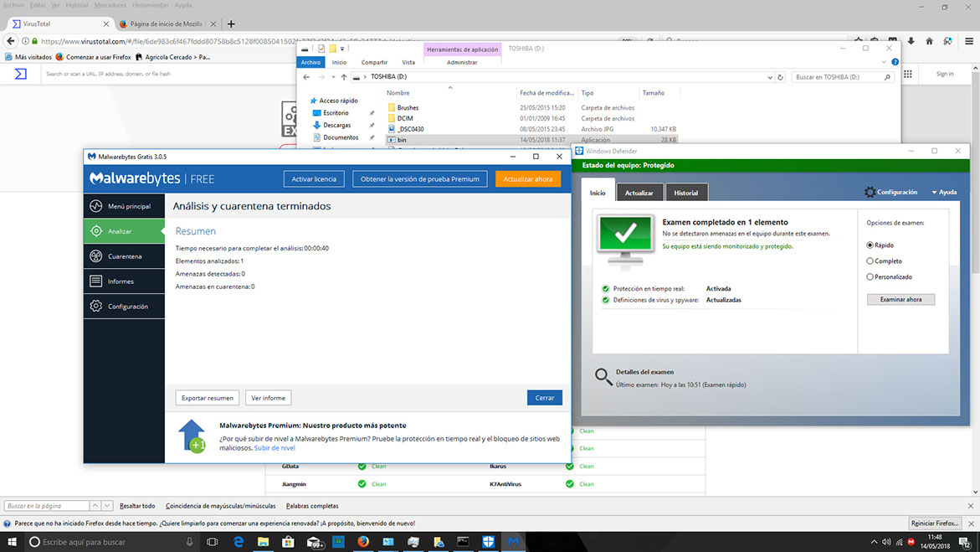Click the Buscar en la página find field
Screen dimensions: 980x552
tap(47, 506)
